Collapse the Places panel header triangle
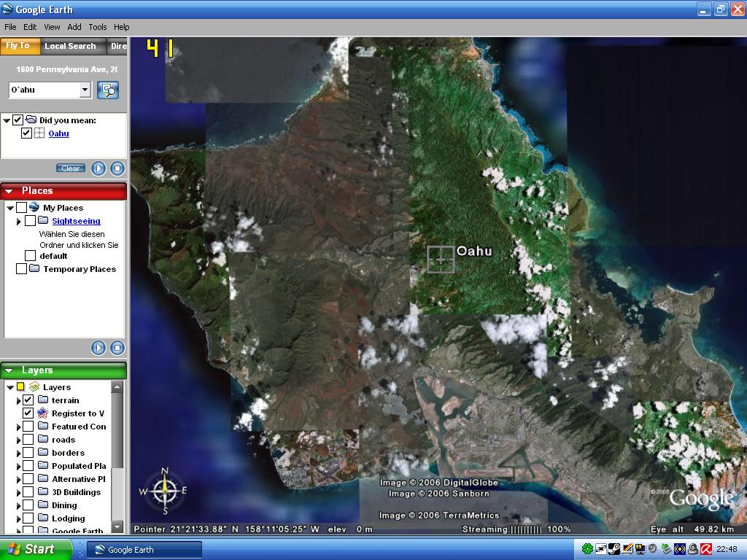 [9, 191]
